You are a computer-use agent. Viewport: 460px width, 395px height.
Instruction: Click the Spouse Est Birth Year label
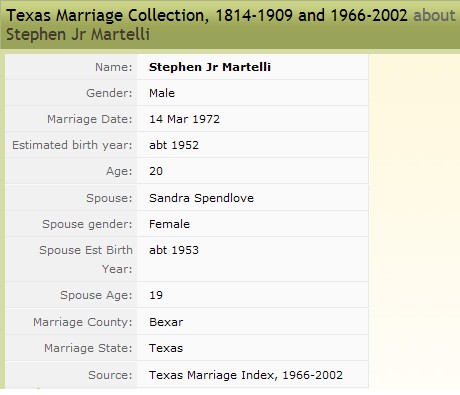pyautogui.click(x=86, y=259)
